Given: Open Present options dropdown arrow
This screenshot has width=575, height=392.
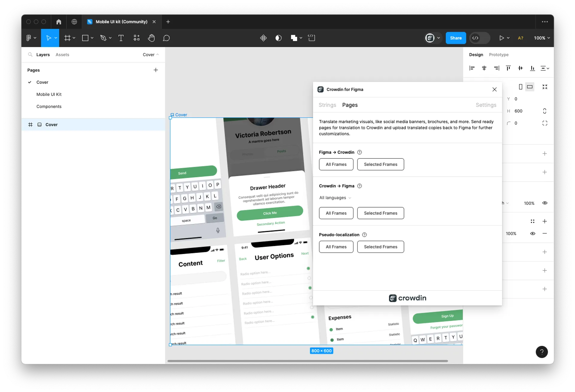Looking at the screenshot, I should 508,38.
